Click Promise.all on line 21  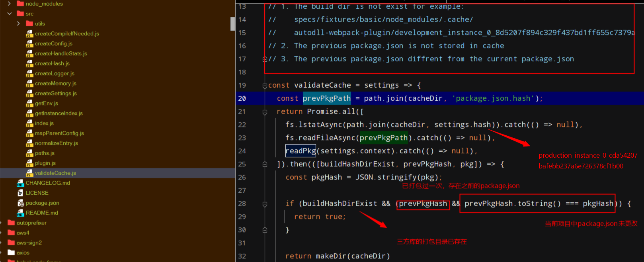click(331, 111)
